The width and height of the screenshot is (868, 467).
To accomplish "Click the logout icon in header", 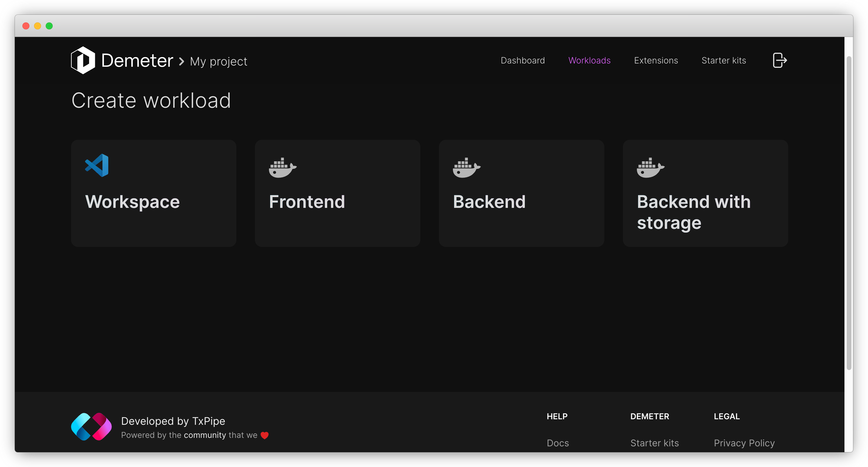I will (780, 61).
